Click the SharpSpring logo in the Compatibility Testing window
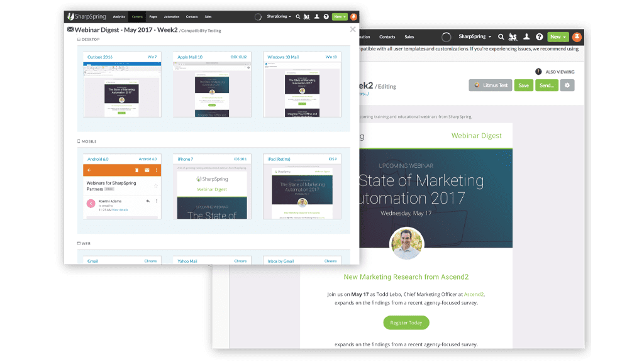This screenshot has height=362, width=644. coord(87,16)
